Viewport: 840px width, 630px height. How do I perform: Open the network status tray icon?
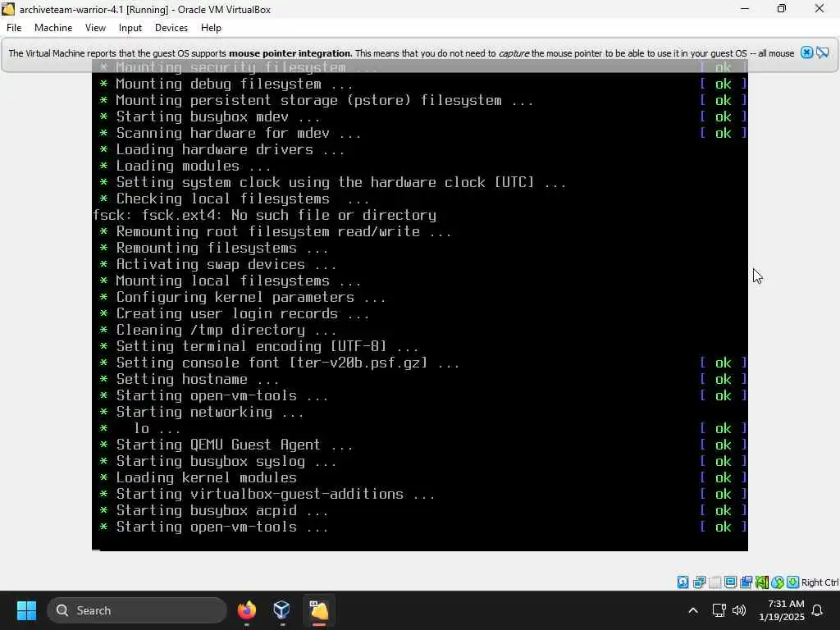[719, 610]
